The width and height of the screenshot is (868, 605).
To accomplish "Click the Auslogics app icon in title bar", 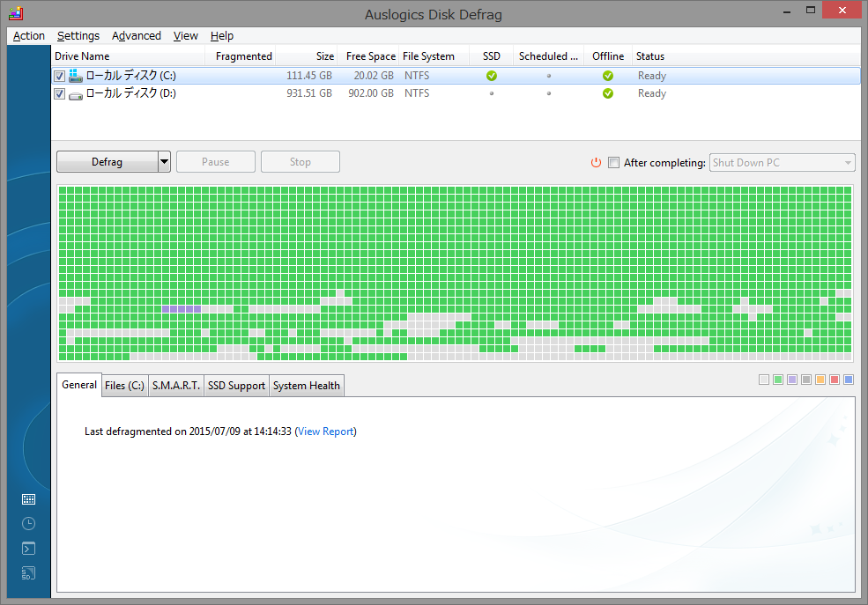I will point(16,14).
